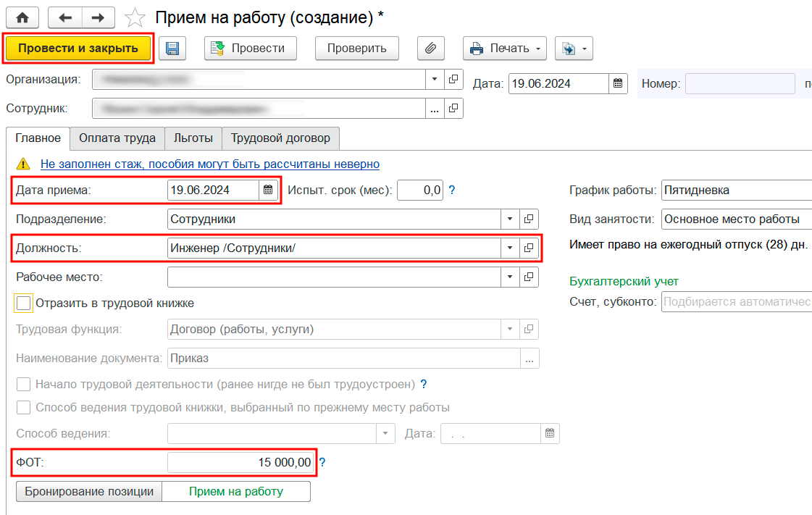
Task: Open calendar picker for Дата приема
Action: point(268,190)
